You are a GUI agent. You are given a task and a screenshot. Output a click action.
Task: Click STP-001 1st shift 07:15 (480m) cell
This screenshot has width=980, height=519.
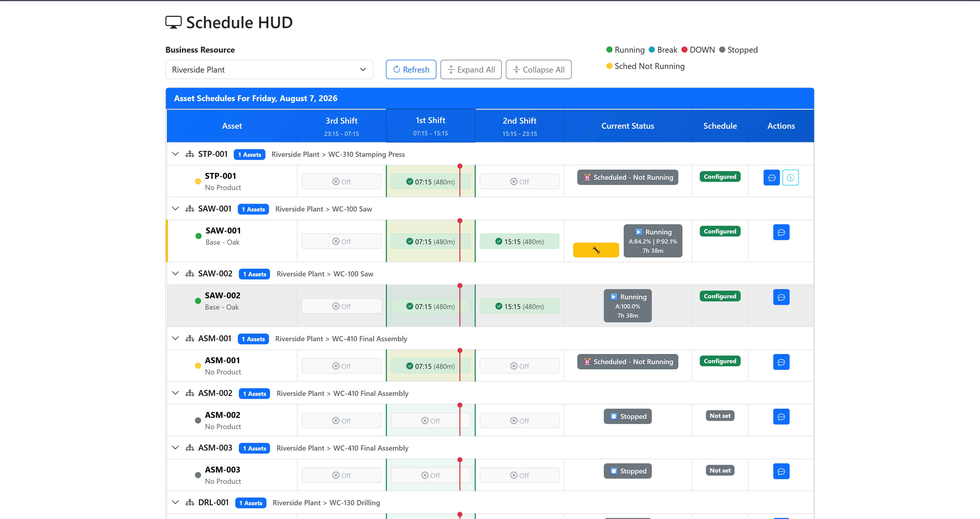[x=430, y=182]
